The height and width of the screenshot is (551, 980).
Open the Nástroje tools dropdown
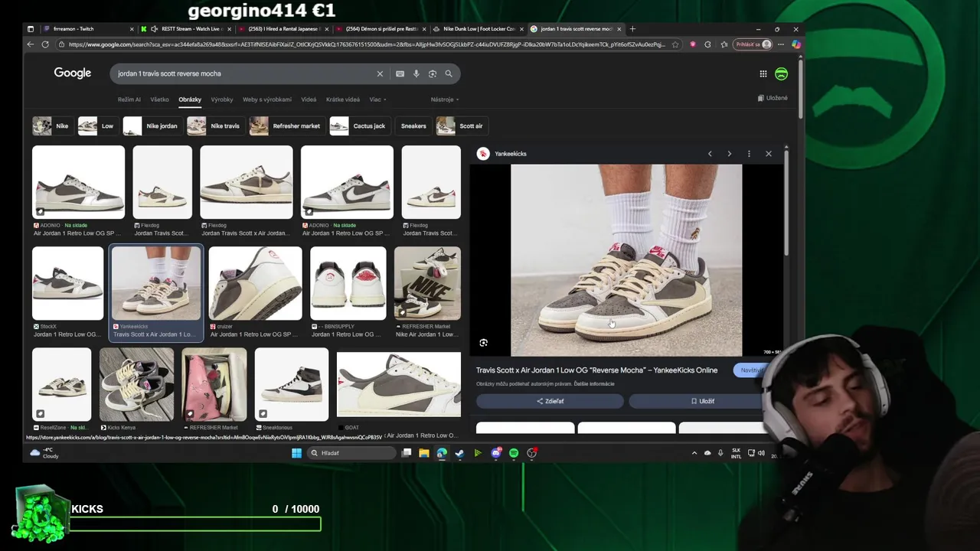click(x=445, y=99)
